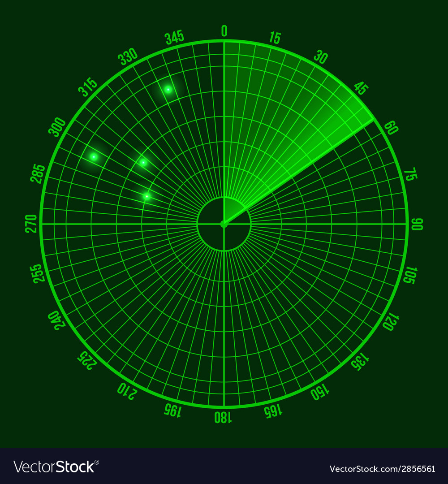
Task: Select the blip just right of the leftmost blip
Action: (143, 162)
